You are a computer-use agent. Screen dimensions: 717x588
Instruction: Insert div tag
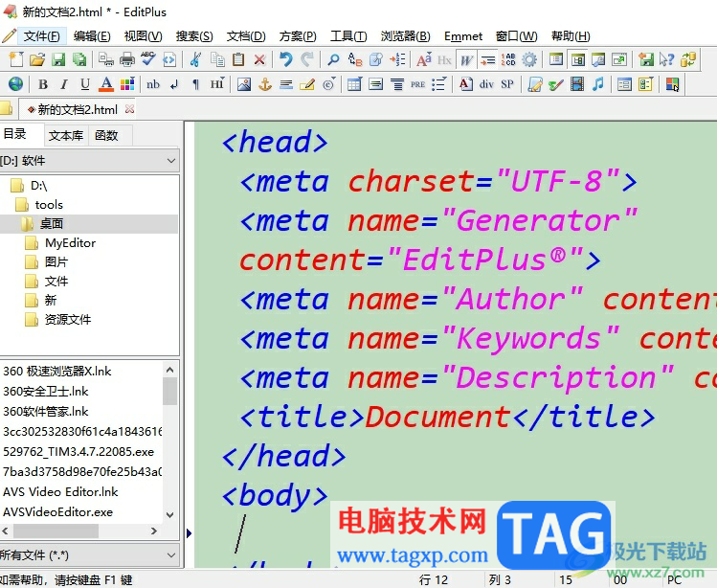[x=486, y=84]
